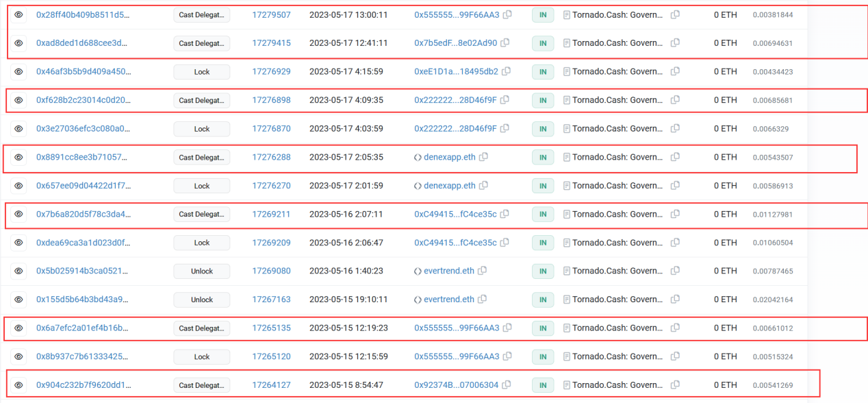
Task: Go to block 17279507
Action: [271, 14]
